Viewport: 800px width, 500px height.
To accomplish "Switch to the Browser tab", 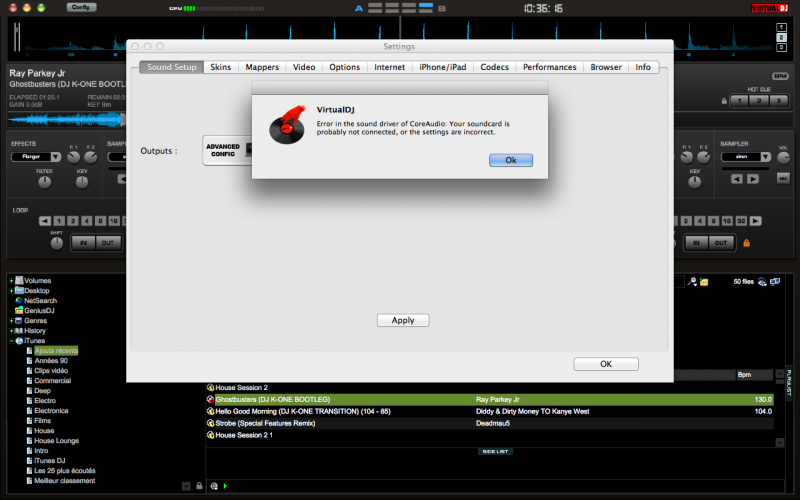I will pyautogui.click(x=606, y=67).
